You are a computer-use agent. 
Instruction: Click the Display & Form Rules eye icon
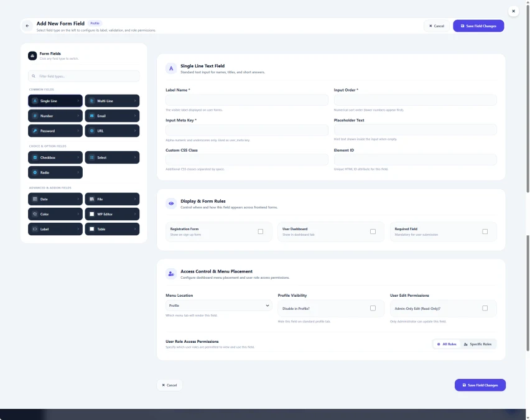[171, 203]
